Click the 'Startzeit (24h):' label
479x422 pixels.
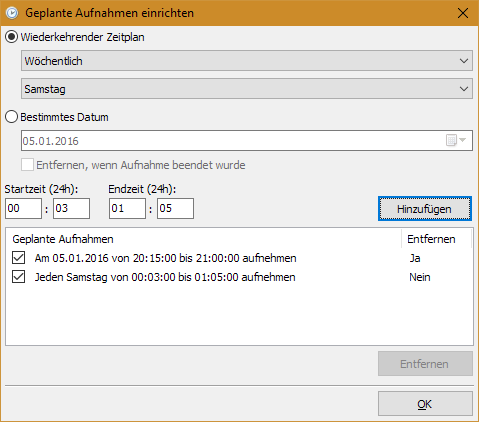[41, 189]
